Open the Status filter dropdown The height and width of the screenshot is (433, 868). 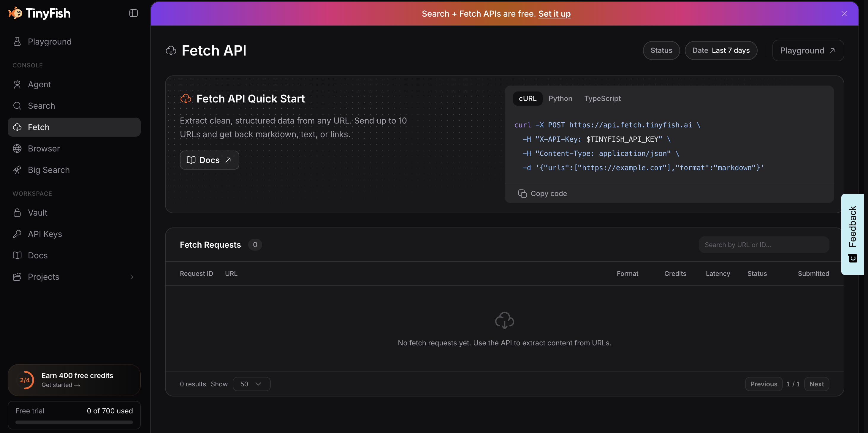[661, 50]
